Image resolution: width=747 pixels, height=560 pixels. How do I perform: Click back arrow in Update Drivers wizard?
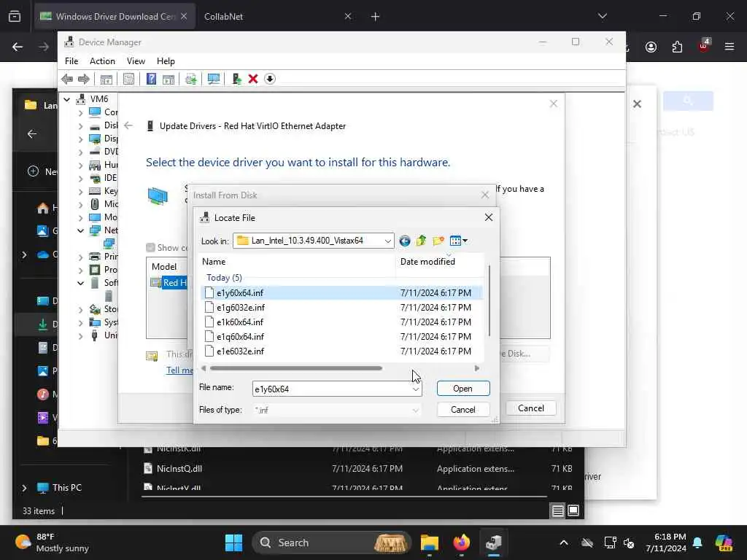pos(128,125)
